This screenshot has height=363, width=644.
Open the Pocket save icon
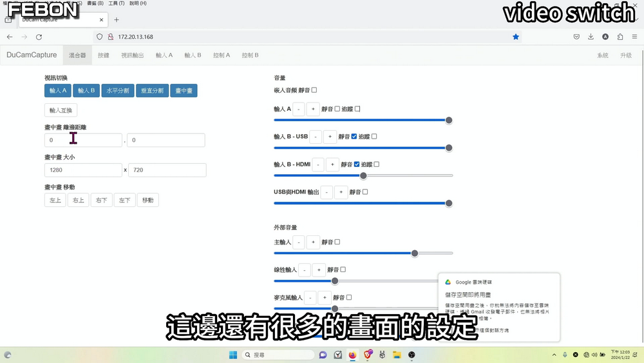[x=576, y=37]
